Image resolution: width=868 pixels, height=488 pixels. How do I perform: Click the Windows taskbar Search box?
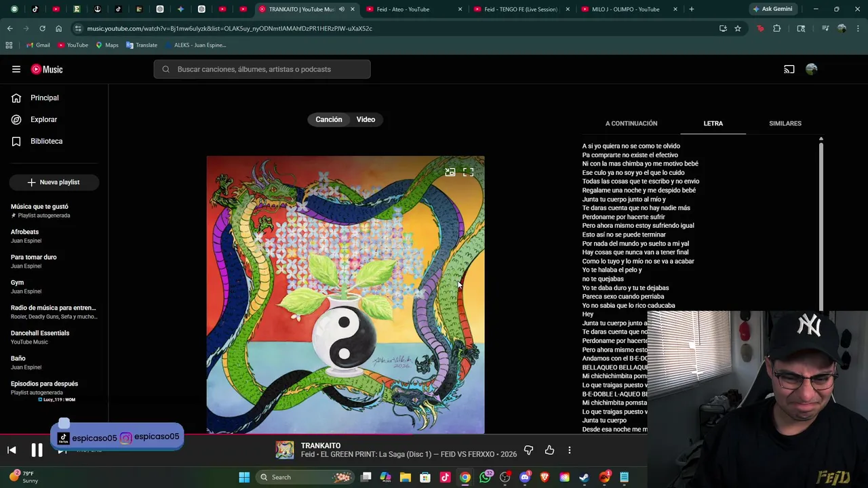click(x=304, y=477)
